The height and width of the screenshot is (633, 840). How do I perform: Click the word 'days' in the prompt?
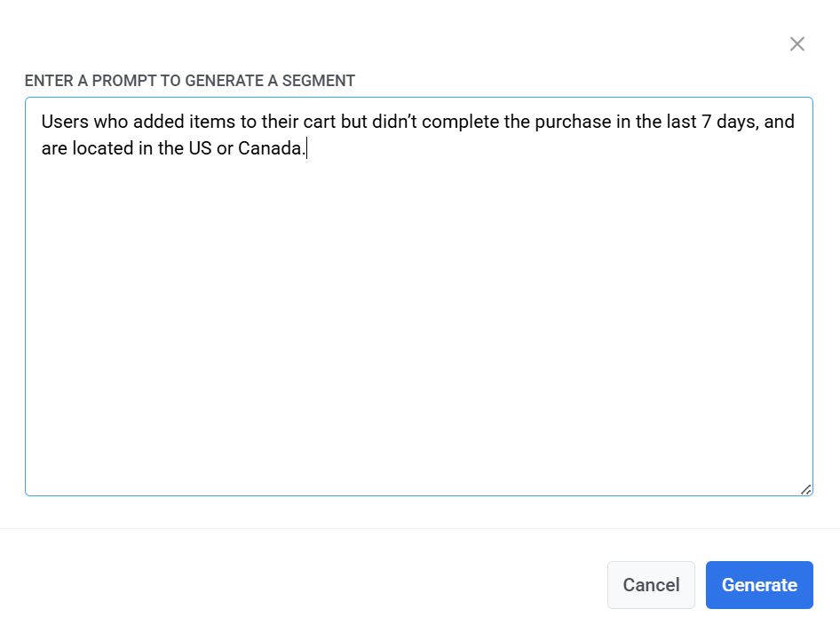[737, 123]
